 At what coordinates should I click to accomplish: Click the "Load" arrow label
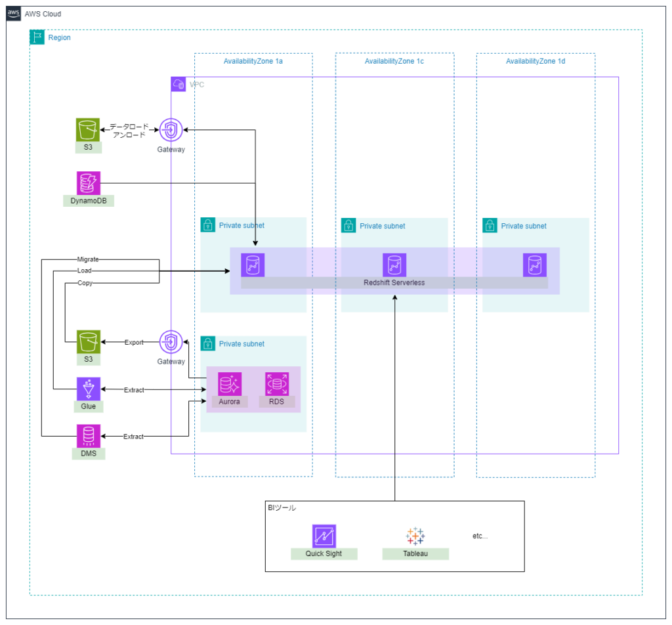click(x=85, y=270)
